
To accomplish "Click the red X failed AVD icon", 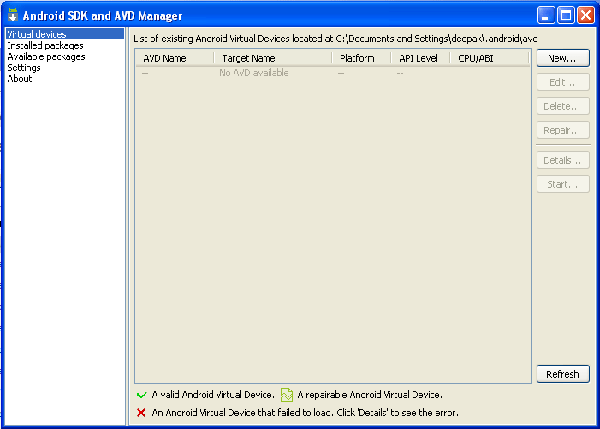I will (141, 413).
